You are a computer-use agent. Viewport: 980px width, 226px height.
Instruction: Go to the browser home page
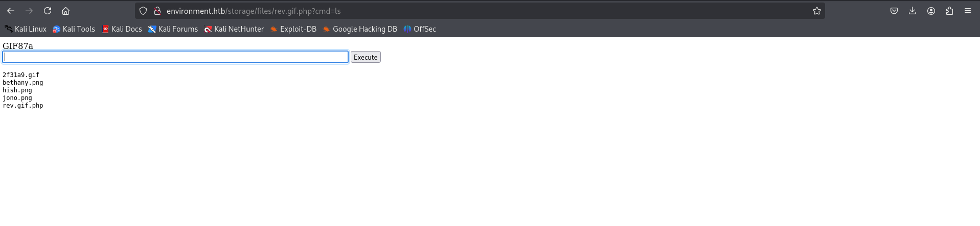pos(65,11)
